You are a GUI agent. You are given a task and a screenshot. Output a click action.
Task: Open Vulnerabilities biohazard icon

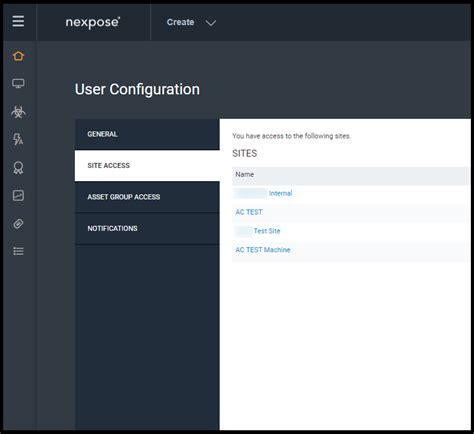pyautogui.click(x=18, y=112)
